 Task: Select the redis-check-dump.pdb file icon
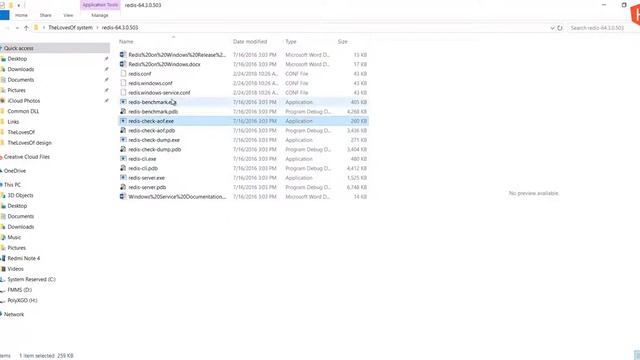(x=123, y=149)
